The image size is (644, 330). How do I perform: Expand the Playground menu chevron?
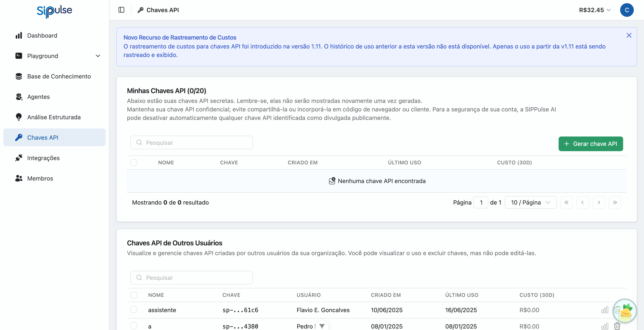pyautogui.click(x=98, y=56)
